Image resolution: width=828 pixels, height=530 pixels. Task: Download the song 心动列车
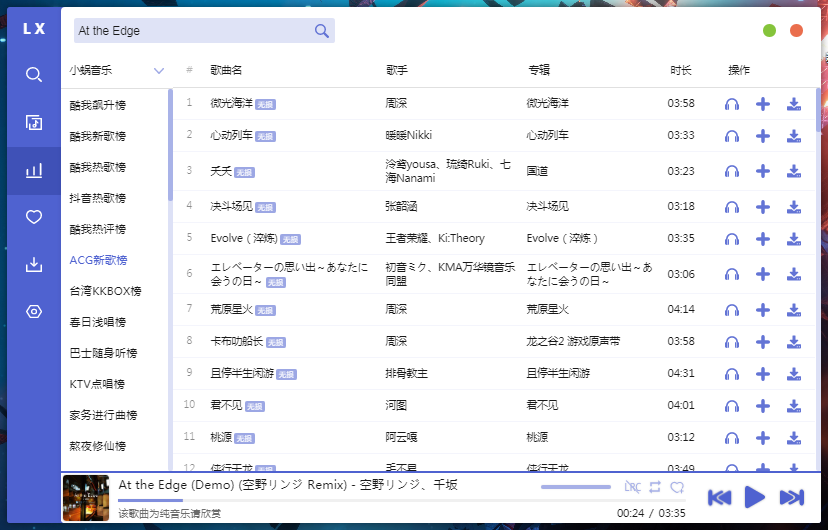coord(794,136)
